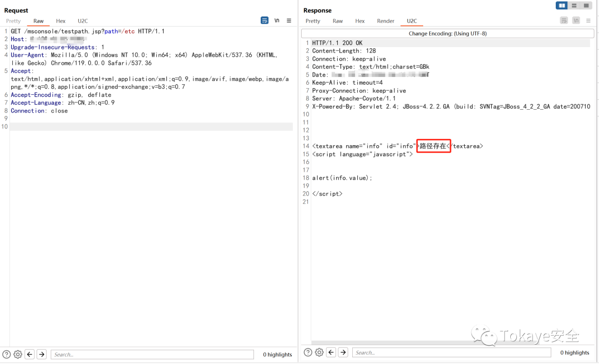Click the Content-Length: 128 header
This screenshot has width=599, height=364.
coord(344,51)
